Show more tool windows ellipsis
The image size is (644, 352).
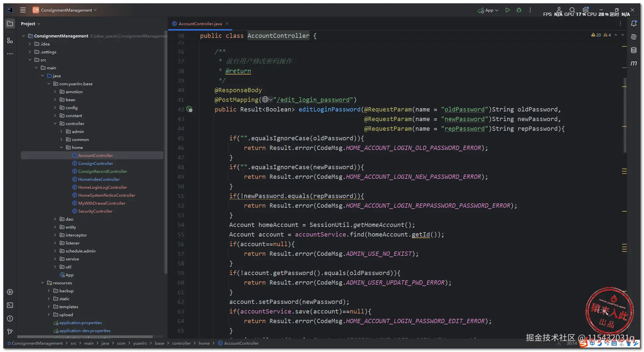pos(10,54)
